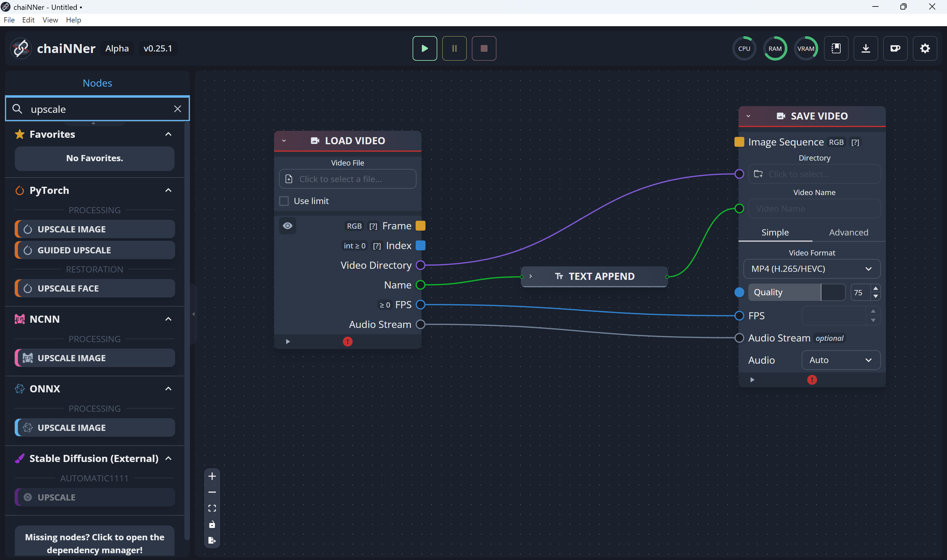Image resolution: width=947 pixels, height=560 pixels.
Task: Select the AUTOMATIC1111 Upscale node
Action: click(x=95, y=497)
